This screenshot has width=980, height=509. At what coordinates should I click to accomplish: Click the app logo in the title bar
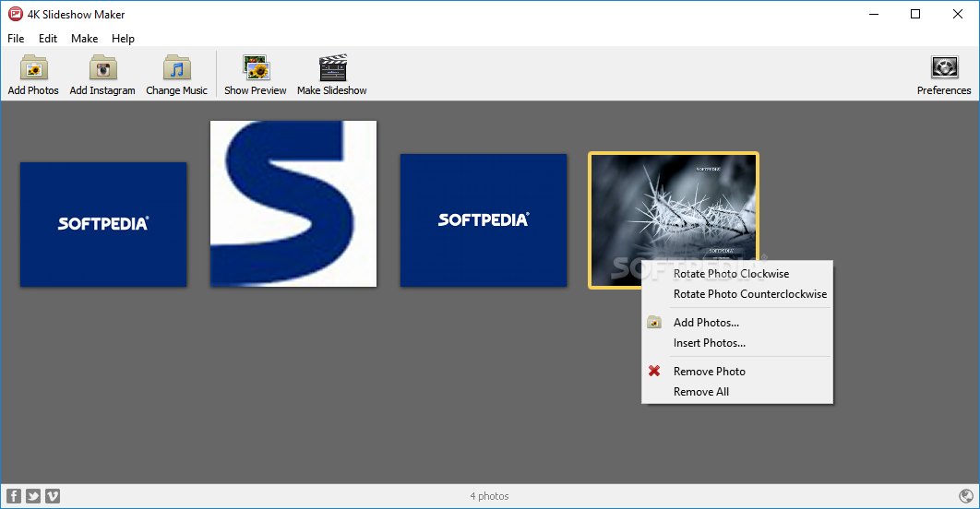pyautogui.click(x=15, y=14)
